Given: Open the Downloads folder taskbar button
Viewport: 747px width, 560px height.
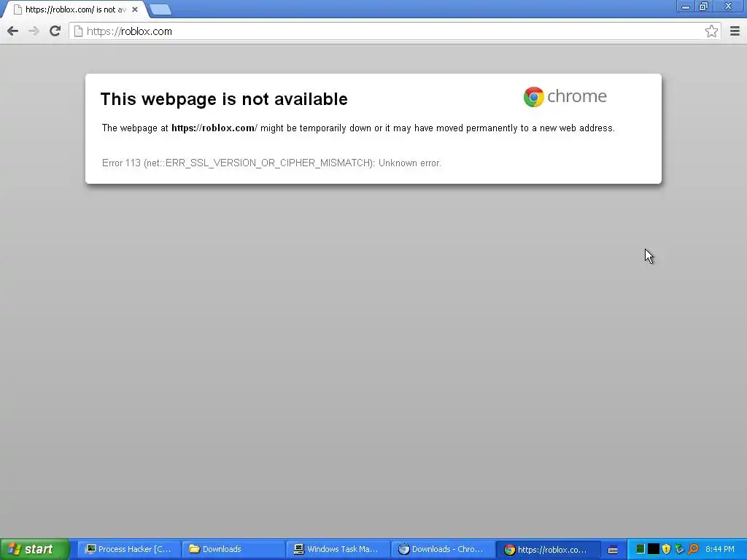Looking at the screenshot, I should coord(233,549).
